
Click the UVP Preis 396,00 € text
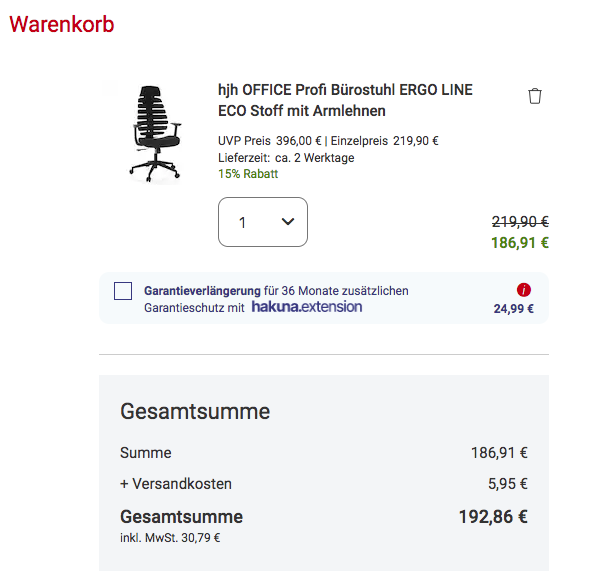pyautogui.click(x=268, y=141)
